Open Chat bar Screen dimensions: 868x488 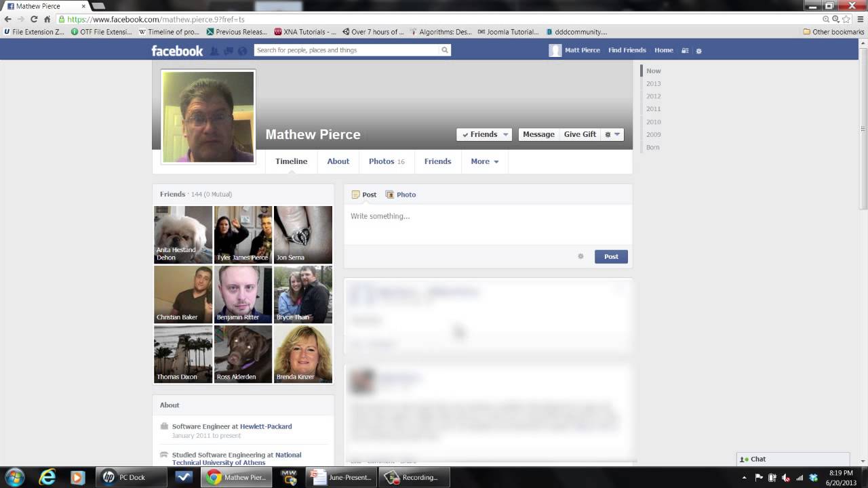[793, 459]
